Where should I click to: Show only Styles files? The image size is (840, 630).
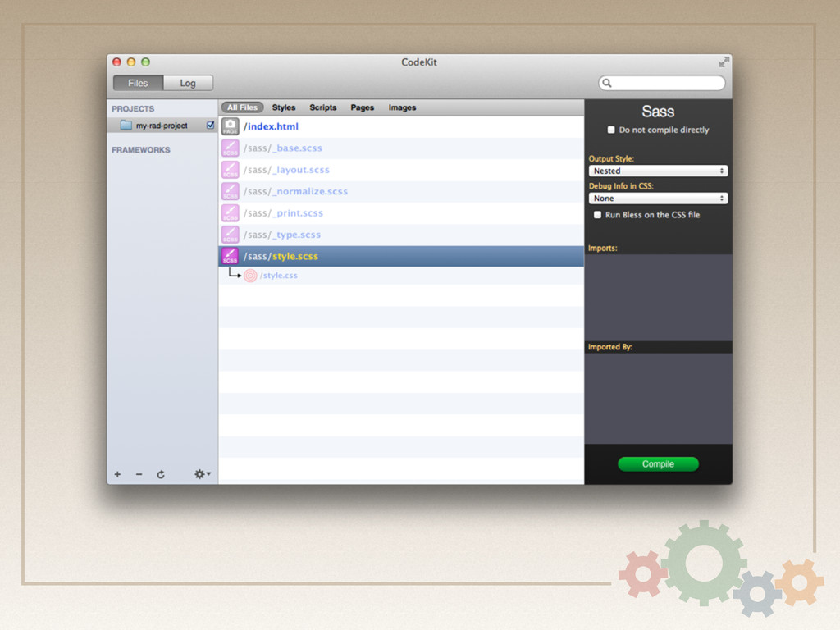coord(284,107)
